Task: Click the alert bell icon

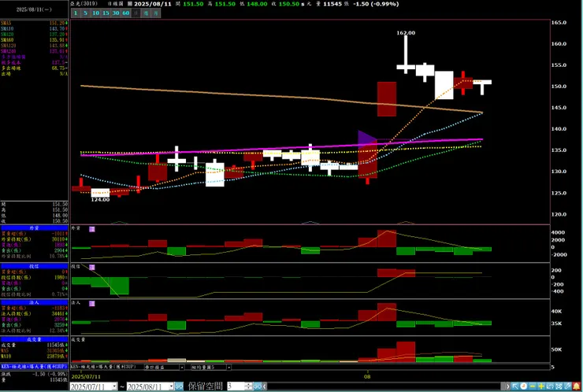Action: click(577, 386)
